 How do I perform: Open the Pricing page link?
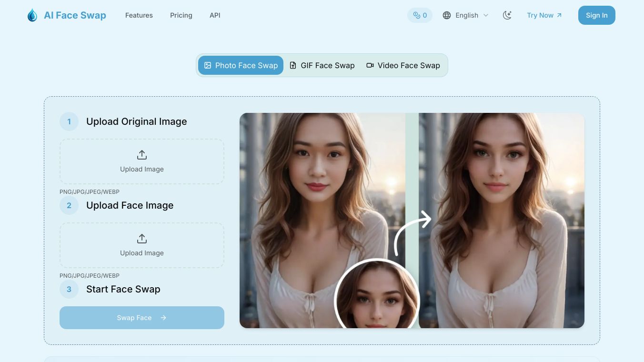[x=181, y=15]
